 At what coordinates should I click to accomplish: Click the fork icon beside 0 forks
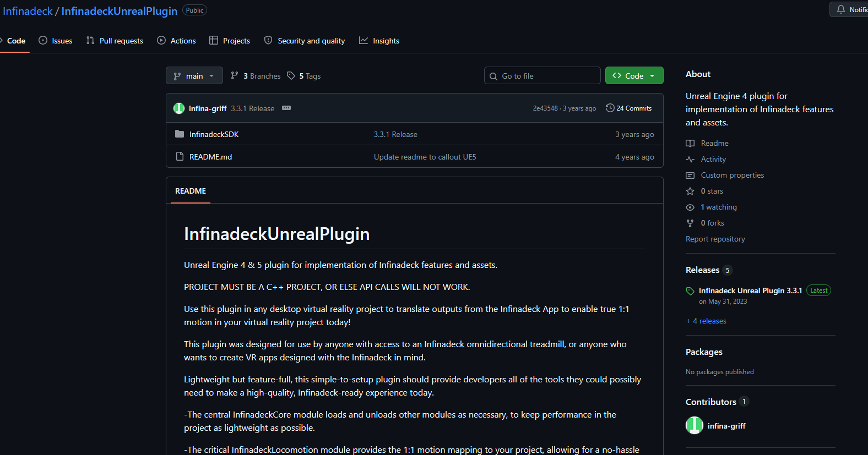(x=690, y=223)
